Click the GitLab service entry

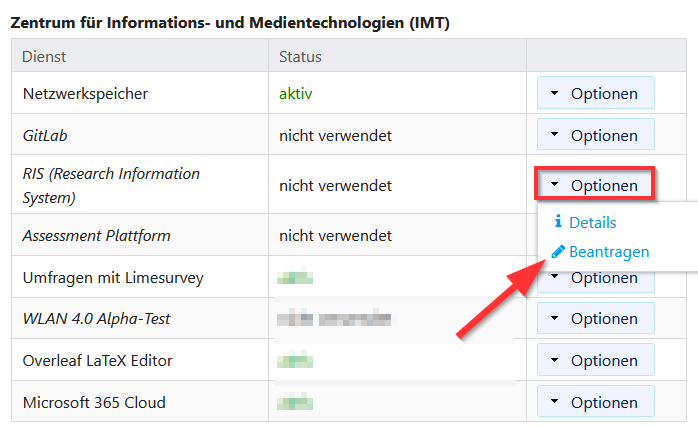click(x=45, y=135)
